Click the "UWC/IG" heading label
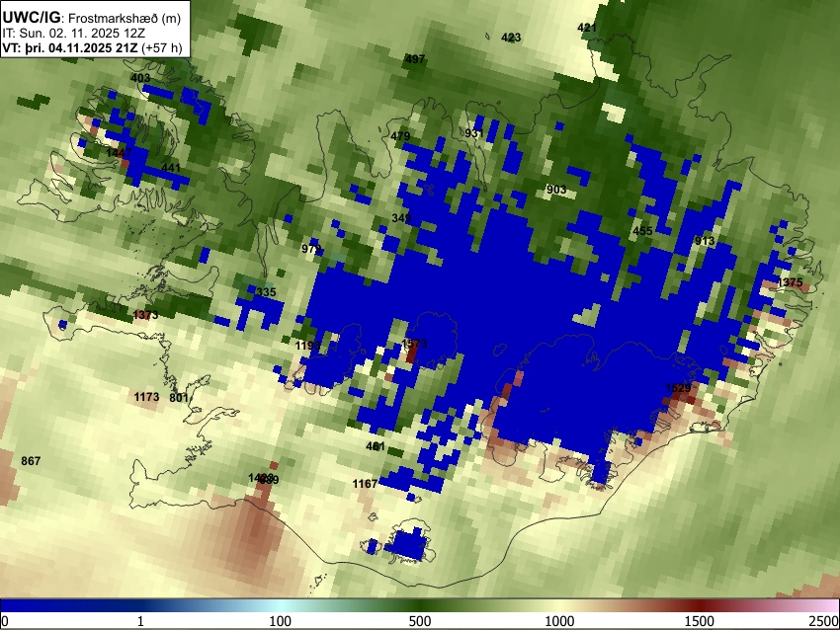This screenshot has width=840, height=630. 31,18
